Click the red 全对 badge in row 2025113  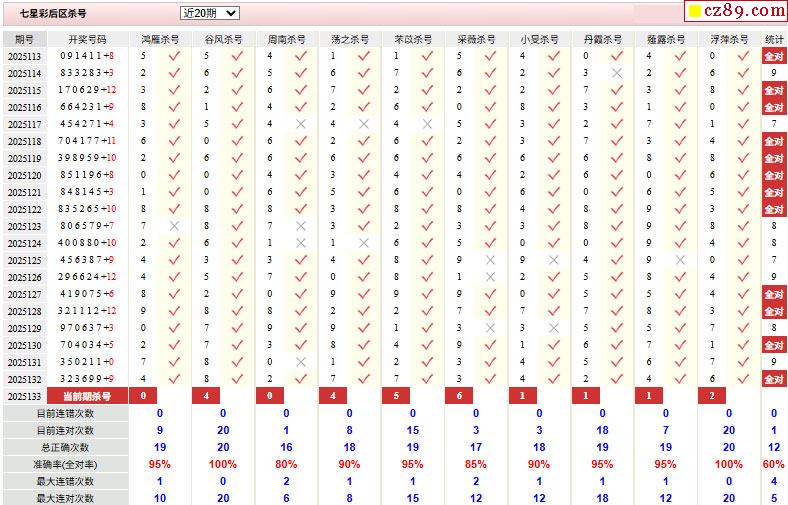click(x=774, y=56)
